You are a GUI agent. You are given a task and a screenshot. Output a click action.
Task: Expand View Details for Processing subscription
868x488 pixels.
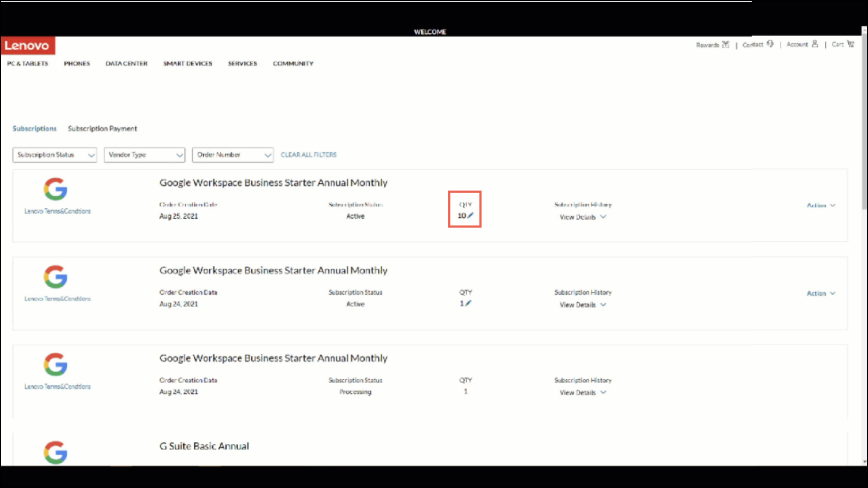[x=583, y=392]
